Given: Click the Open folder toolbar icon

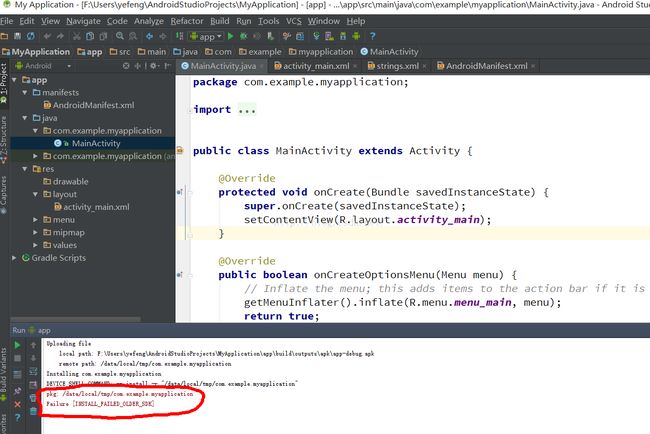Looking at the screenshot, I should (4, 36).
